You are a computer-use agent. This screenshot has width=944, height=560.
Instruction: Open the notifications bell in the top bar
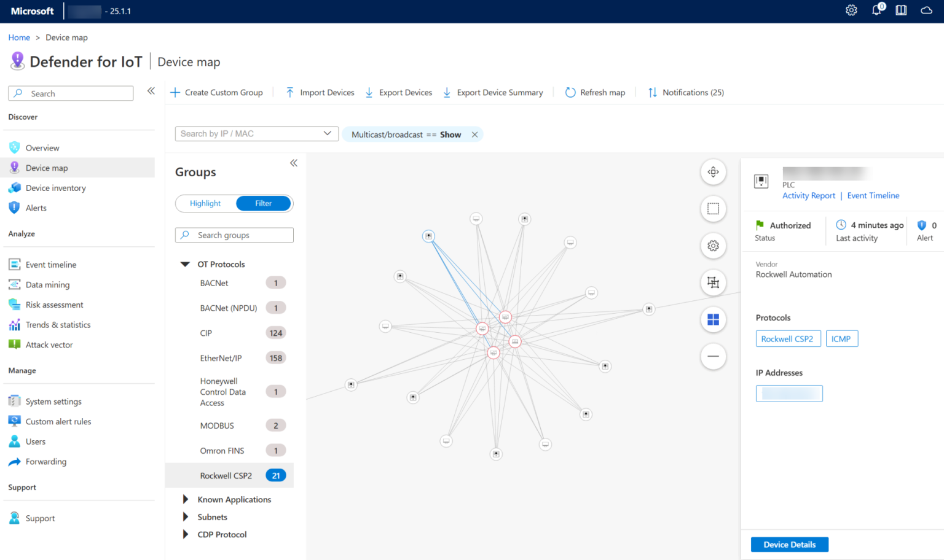pos(876,10)
